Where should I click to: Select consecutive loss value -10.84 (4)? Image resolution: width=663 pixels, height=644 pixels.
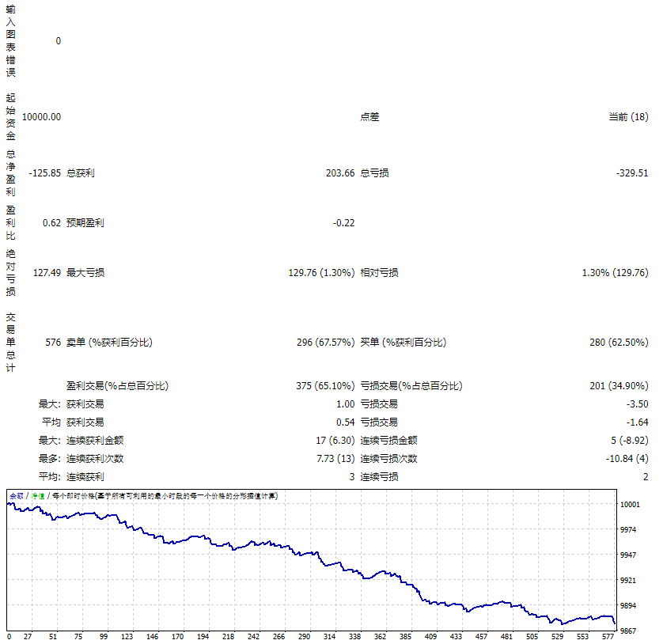627,459
